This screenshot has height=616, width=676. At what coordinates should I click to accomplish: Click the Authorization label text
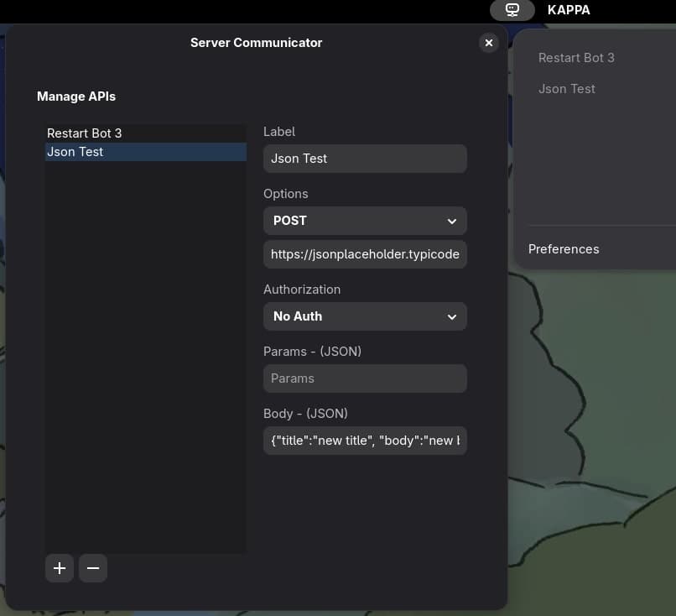302,290
